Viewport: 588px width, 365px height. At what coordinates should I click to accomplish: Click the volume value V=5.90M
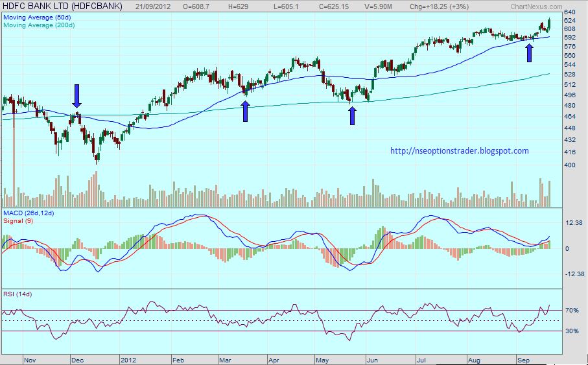tap(378, 6)
